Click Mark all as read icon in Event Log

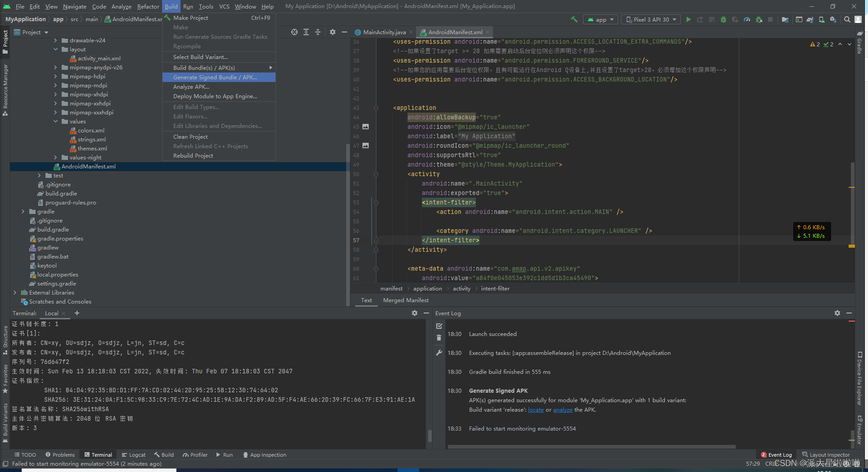pyautogui.click(x=439, y=326)
